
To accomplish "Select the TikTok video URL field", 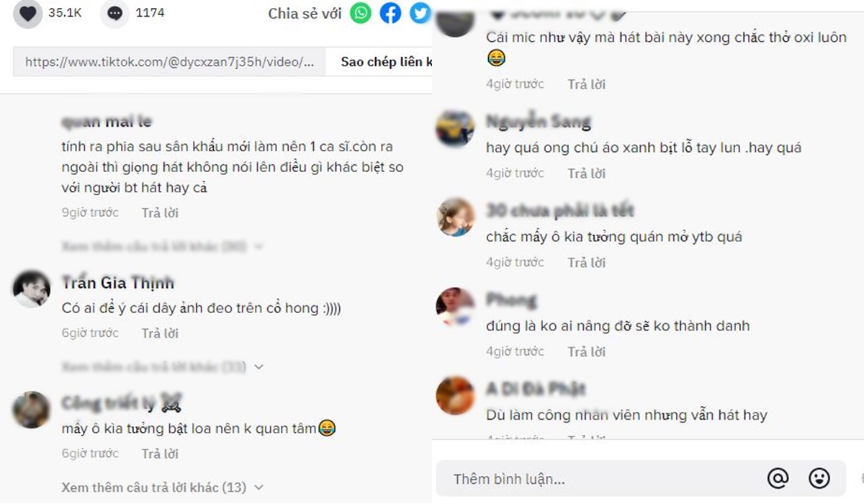I will (x=169, y=62).
